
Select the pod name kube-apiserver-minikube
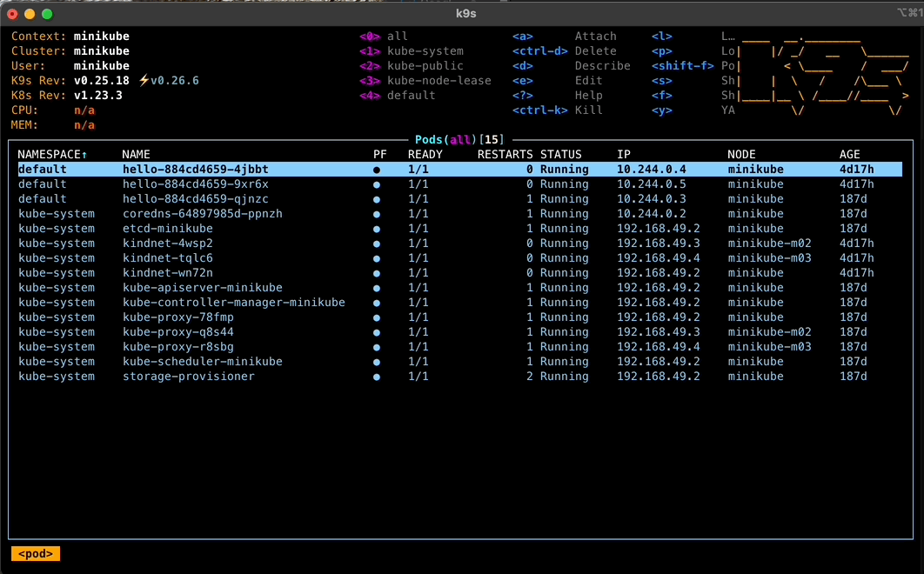[203, 288]
